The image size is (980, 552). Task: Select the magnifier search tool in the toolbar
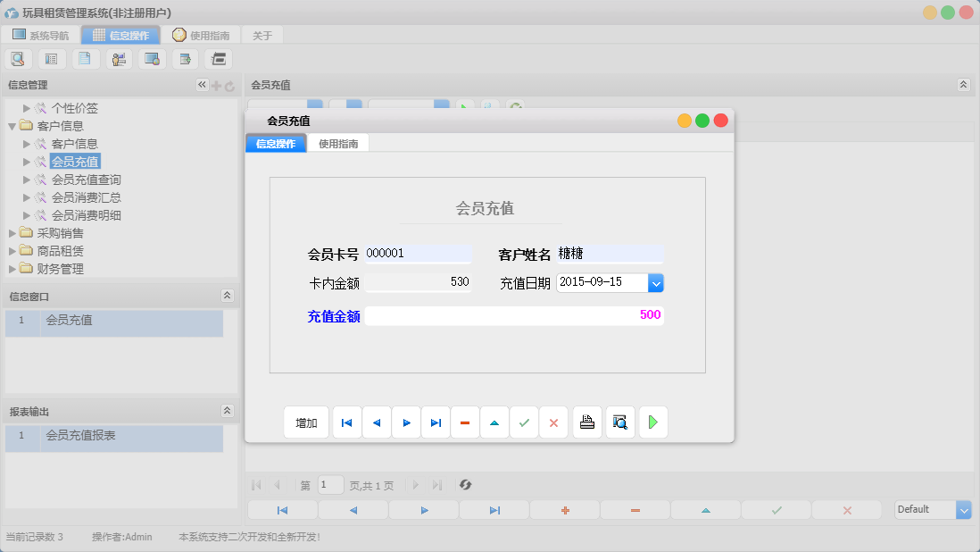[x=18, y=58]
